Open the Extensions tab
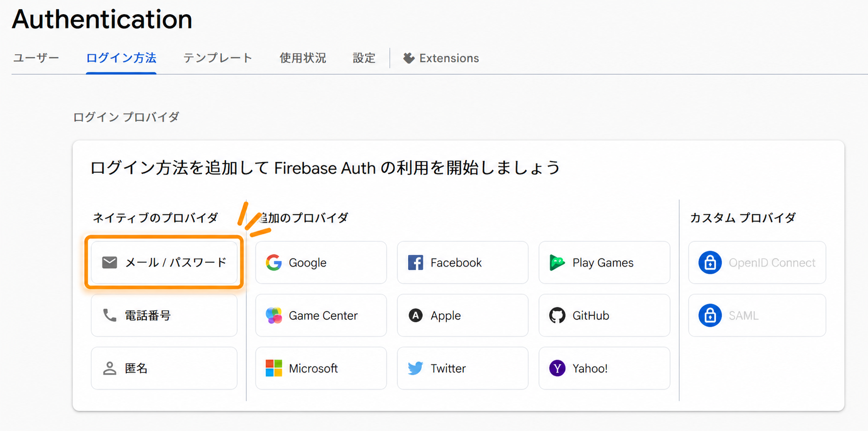 [x=441, y=58]
